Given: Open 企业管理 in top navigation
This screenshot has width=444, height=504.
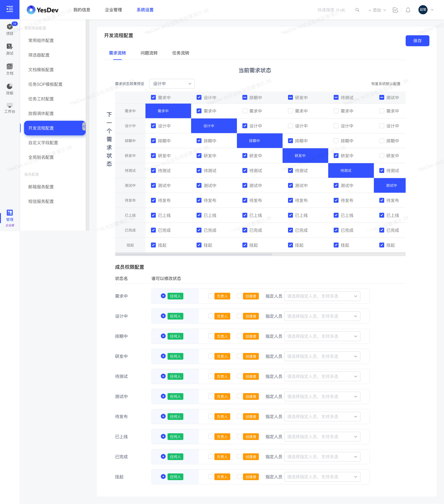Looking at the screenshot, I should (x=114, y=10).
